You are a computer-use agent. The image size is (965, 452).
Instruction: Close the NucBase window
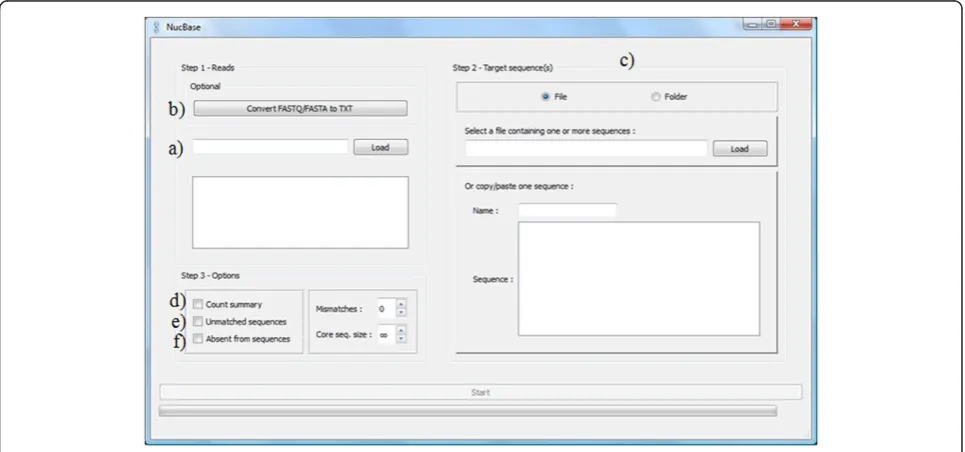tap(796, 24)
